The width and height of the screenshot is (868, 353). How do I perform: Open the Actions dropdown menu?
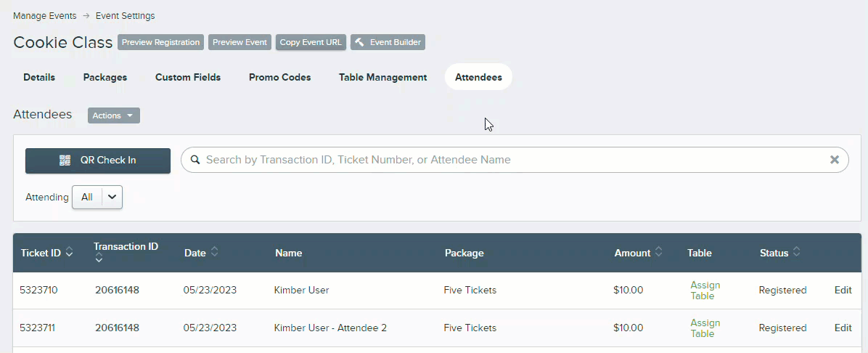[x=113, y=115]
